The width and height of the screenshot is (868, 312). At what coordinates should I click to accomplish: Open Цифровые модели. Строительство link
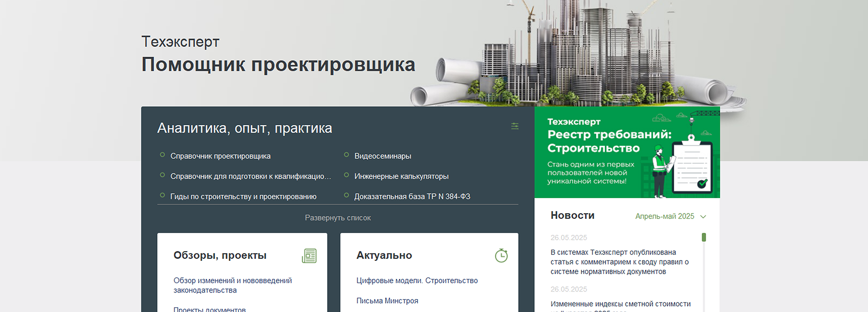pyautogui.click(x=417, y=280)
